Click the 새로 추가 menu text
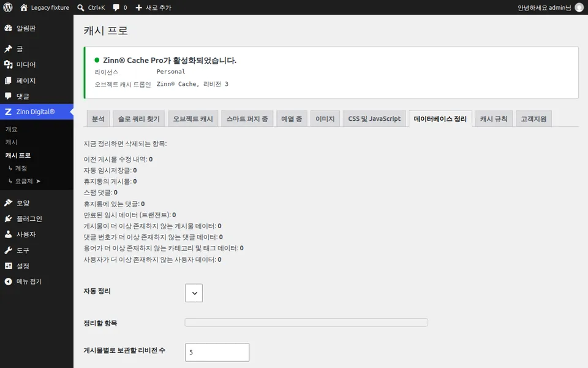 click(x=159, y=7)
